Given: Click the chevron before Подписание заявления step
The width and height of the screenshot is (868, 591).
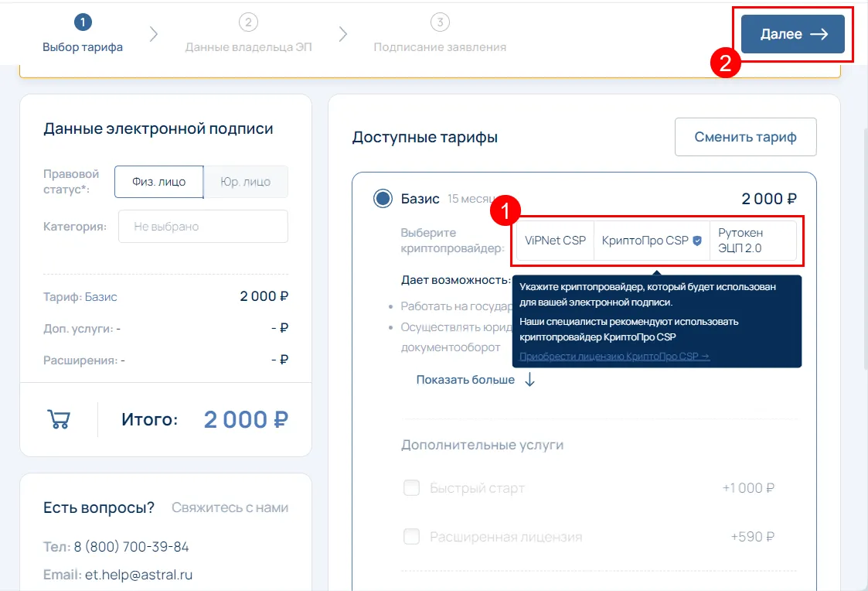Looking at the screenshot, I should point(343,34).
